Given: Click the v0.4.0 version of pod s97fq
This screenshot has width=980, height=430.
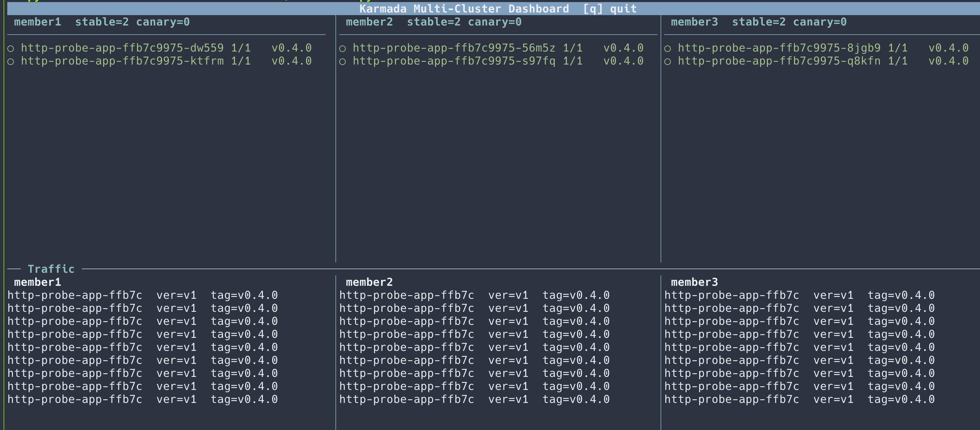Looking at the screenshot, I should [x=623, y=61].
